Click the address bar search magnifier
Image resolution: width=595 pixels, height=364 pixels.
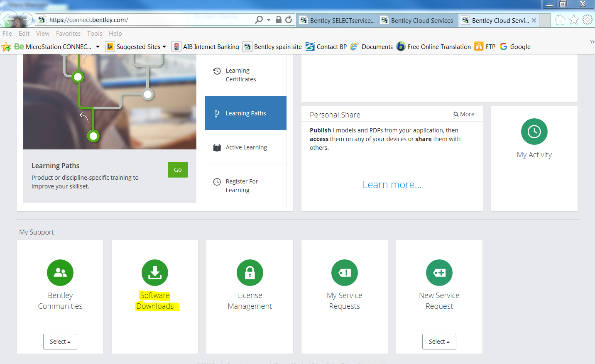[259, 20]
